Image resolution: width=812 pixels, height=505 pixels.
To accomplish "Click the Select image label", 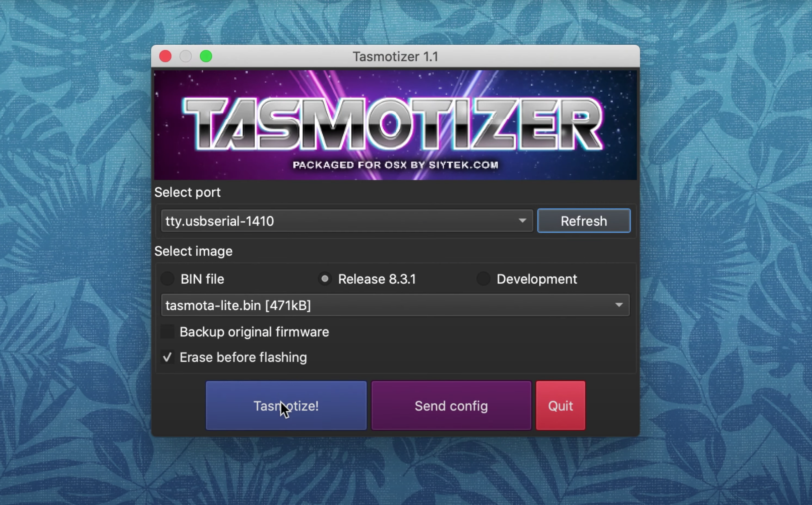I will click(193, 251).
